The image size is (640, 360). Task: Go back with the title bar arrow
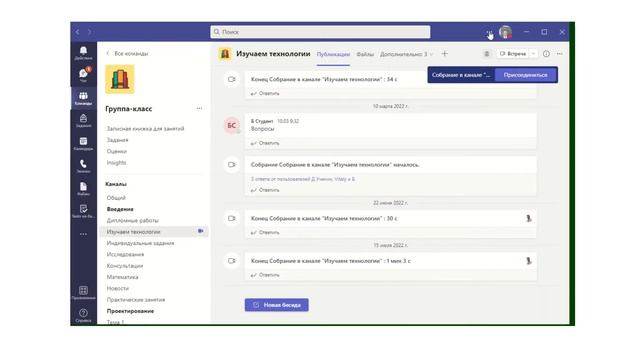click(x=78, y=32)
